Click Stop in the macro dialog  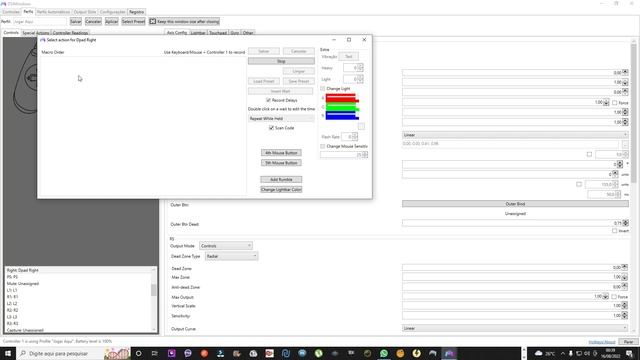(281, 61)
